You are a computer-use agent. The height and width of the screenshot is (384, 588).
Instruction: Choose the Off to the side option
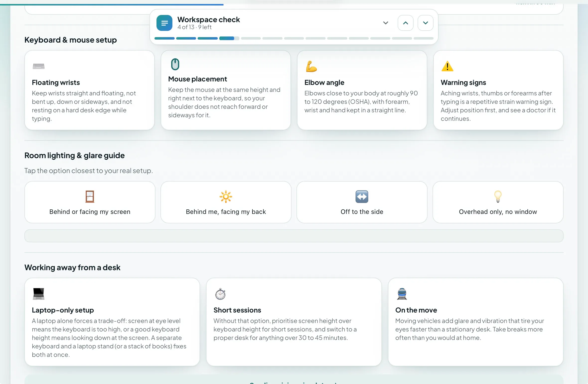[x=362, y=202]
